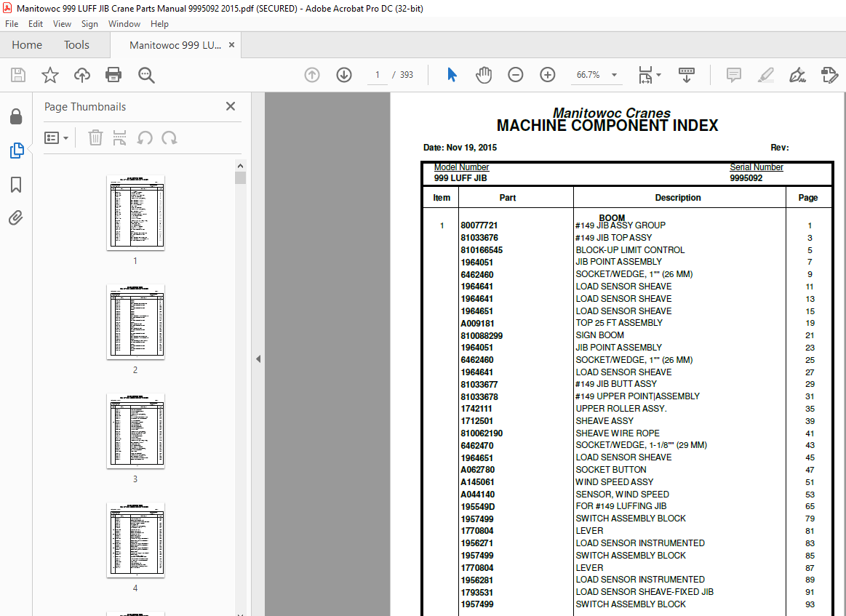Close the Page Thumbnails panel
Viewport: 846px width, 616px height.
coord(231,106)
